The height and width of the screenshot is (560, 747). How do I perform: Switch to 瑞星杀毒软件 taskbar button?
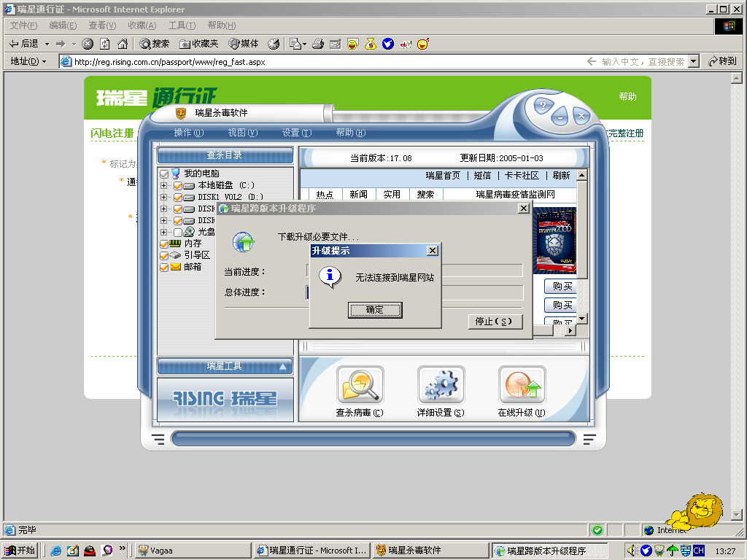tap(432, 551)
